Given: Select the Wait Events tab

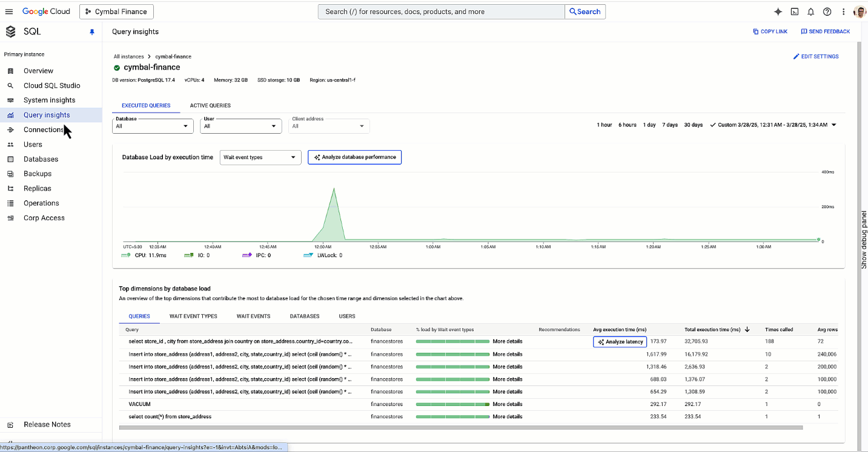Looking at the screenshot, I should pos(253,316).
